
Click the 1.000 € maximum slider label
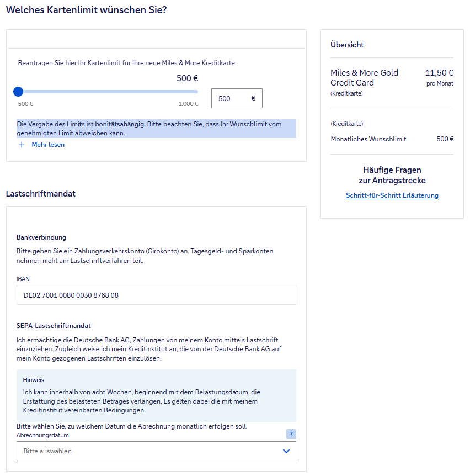point(188,104)
